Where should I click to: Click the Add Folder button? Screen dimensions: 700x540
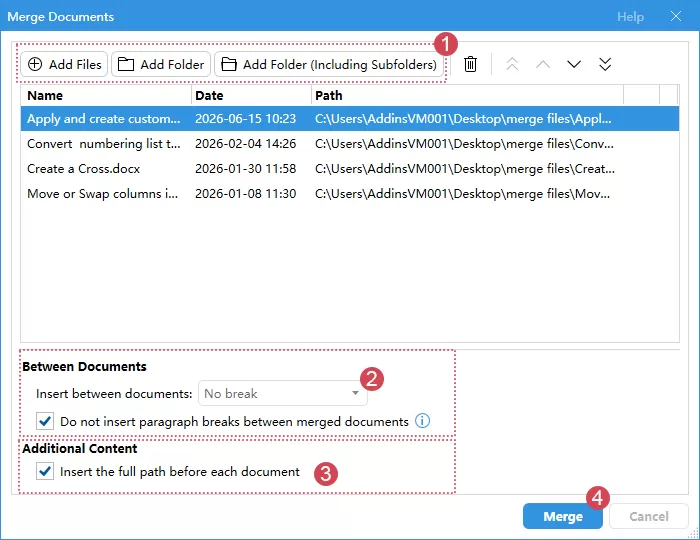(161, 64)
